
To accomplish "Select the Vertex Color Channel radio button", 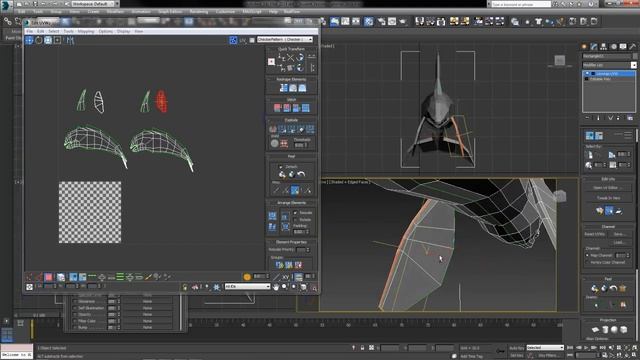I will (x=587, y=262).
